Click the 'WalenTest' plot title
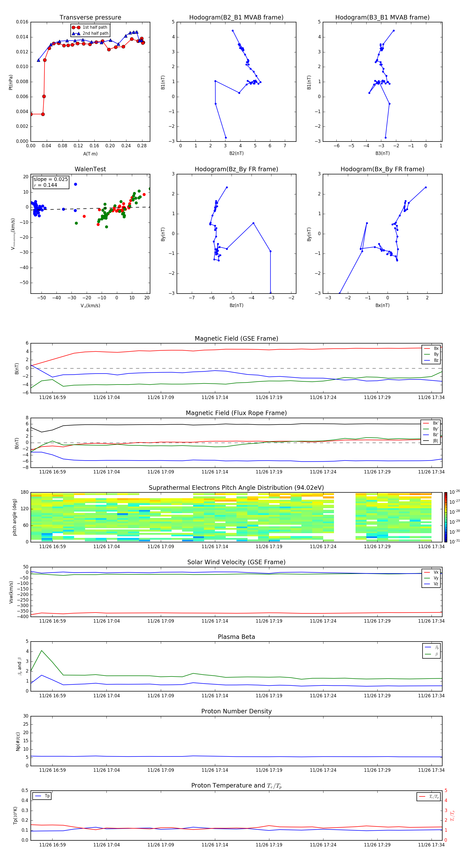The image size is (473, 868). pos(90,169)
